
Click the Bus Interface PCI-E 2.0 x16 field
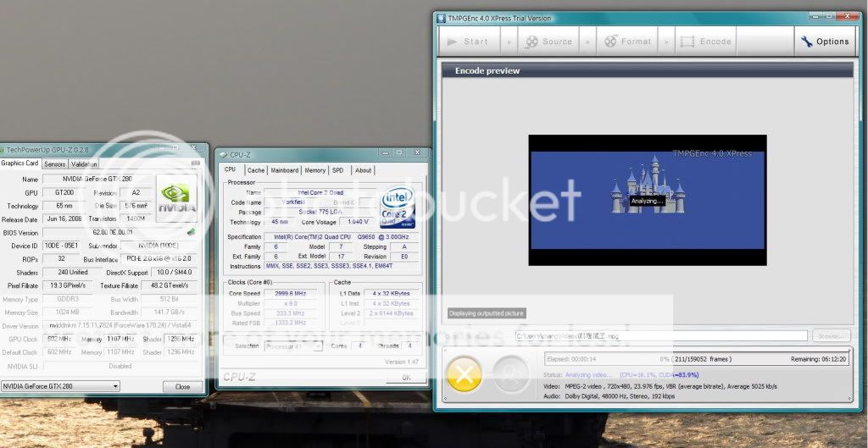coord(159,259)
